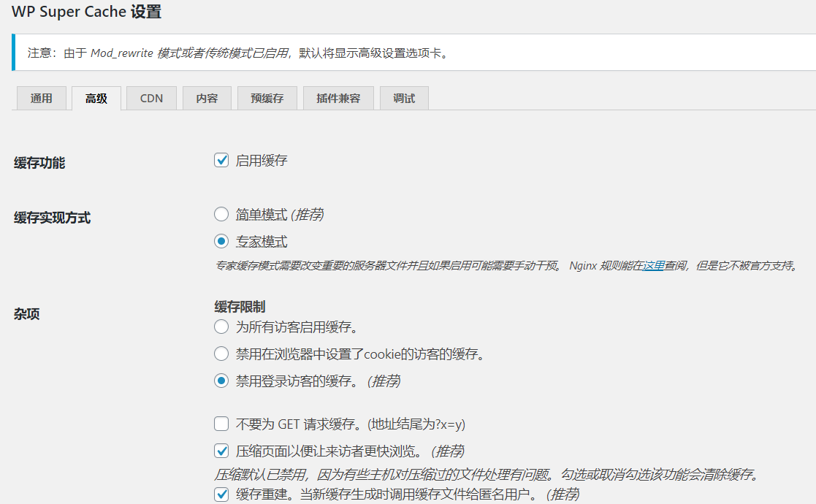816x504 pixels.
Task: Pick the cookie 访客缓存禁用 radio option
Action: click(x=221, y=354)
